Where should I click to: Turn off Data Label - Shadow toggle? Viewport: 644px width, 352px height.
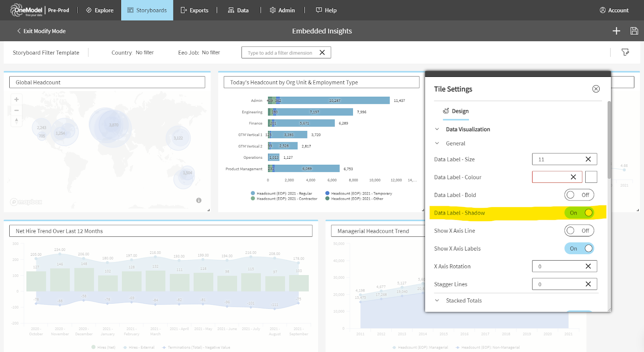[579, 213]
